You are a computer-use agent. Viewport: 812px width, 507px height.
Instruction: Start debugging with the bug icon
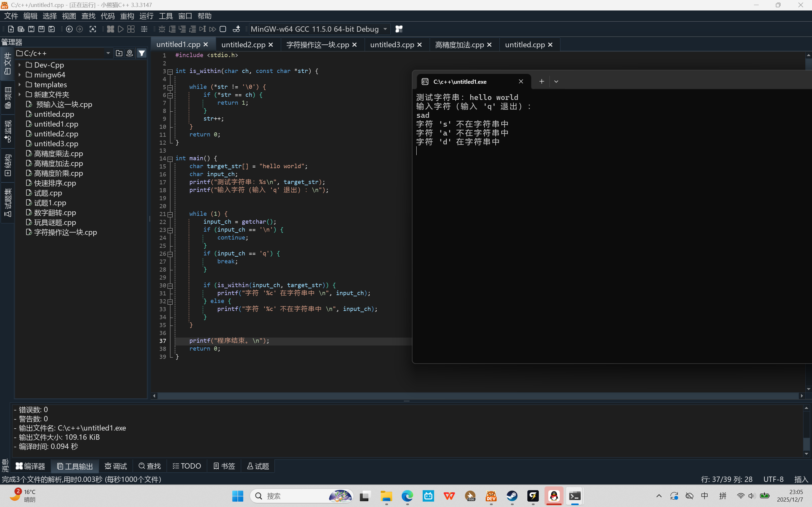click(162, 29)
